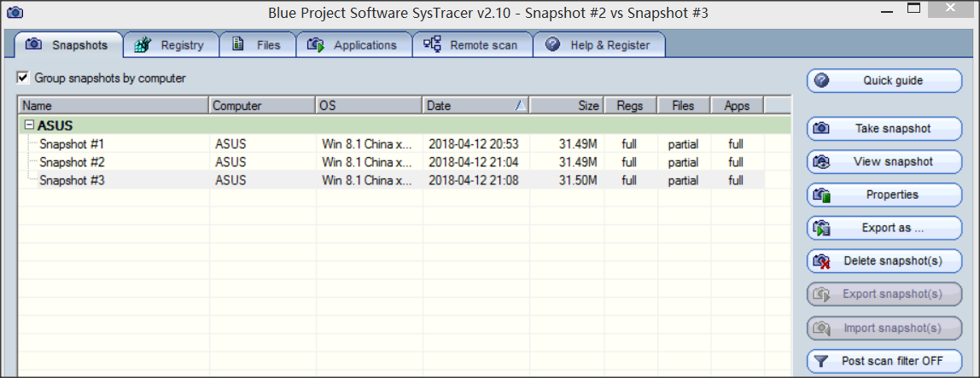Click Snapshot #3's Apps full value
980x378 pixels.
click(x=736, y=181)
